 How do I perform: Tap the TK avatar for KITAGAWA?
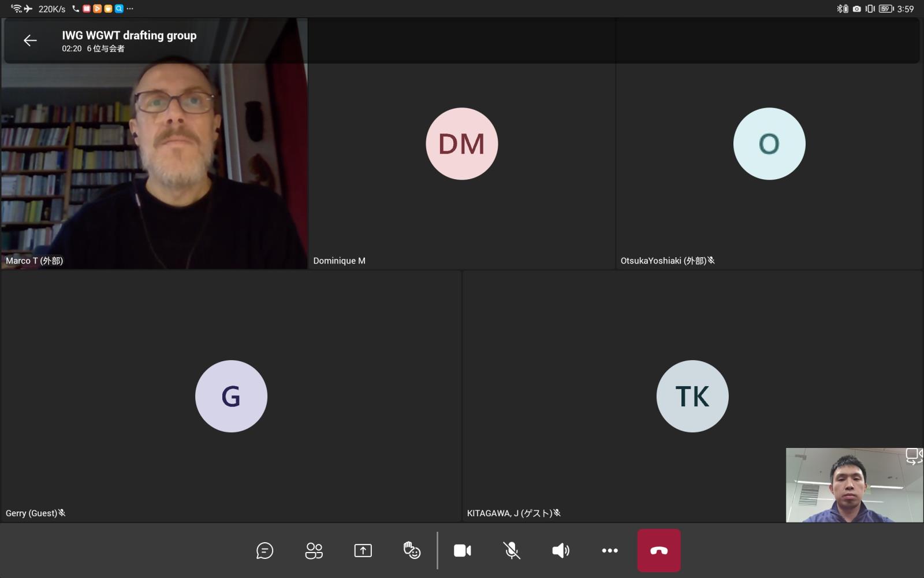(692, 397)
